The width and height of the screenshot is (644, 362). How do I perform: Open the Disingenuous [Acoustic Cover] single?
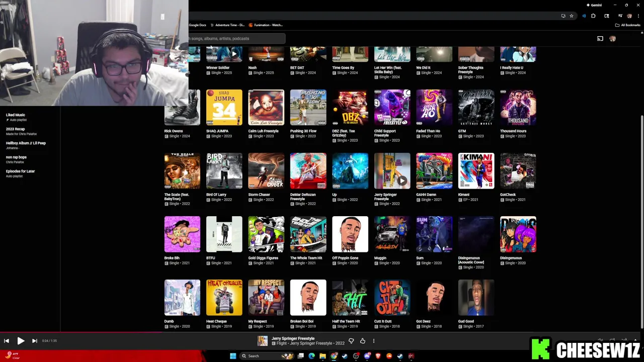pyautogui.click(x=476, y=234)
